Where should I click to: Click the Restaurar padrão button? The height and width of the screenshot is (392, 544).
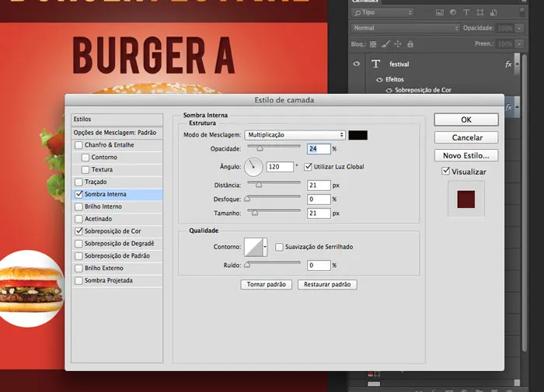[327, 285]
